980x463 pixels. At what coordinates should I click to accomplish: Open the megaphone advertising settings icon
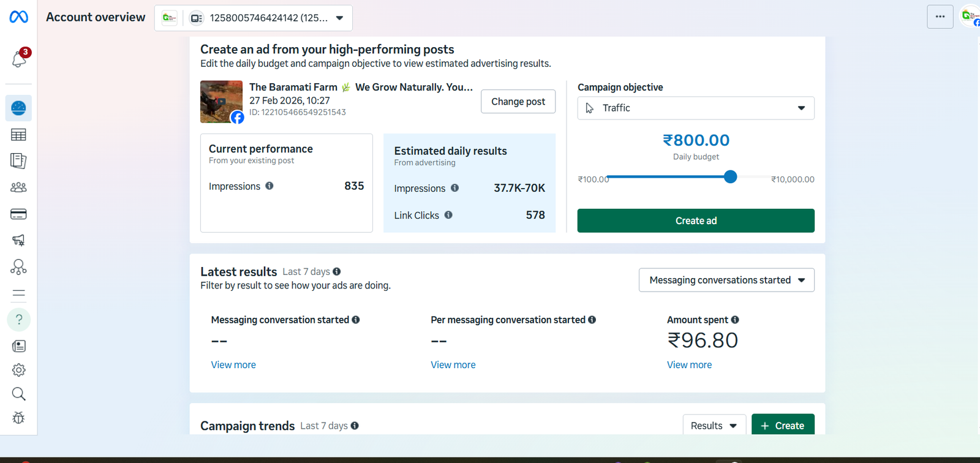18,240
